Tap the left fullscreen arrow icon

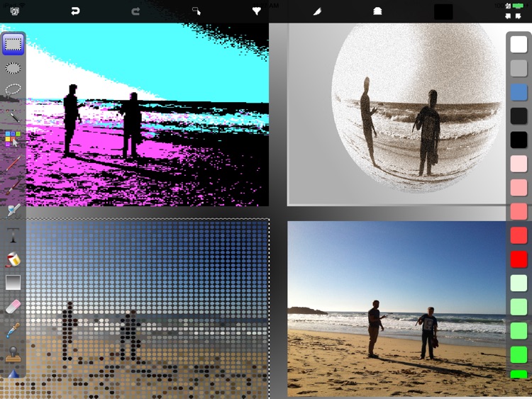click(x=508, y=16)
